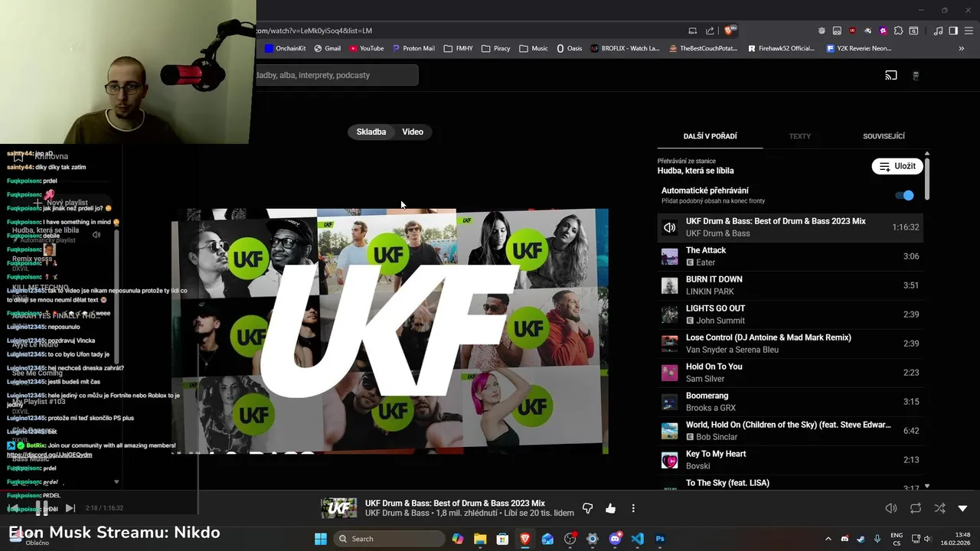Viewport: 980px width, 551px height.
Task: Open the Firehawk52 Official bookmark
Action: (782, 48)
